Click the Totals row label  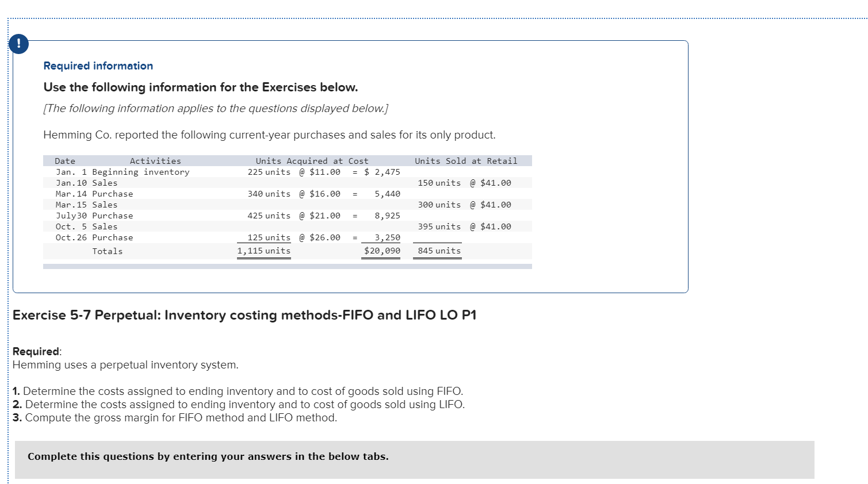tap(108, 251)
